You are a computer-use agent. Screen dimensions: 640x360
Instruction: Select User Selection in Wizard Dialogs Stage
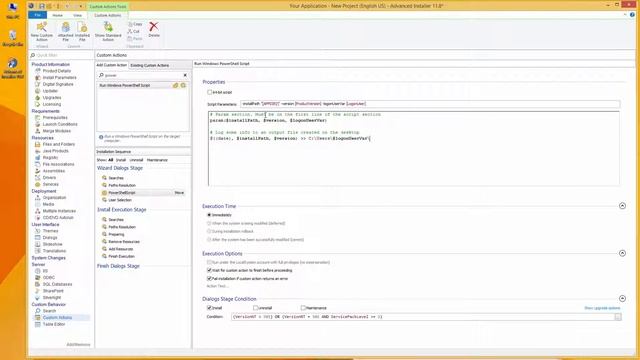click(120, 200)
